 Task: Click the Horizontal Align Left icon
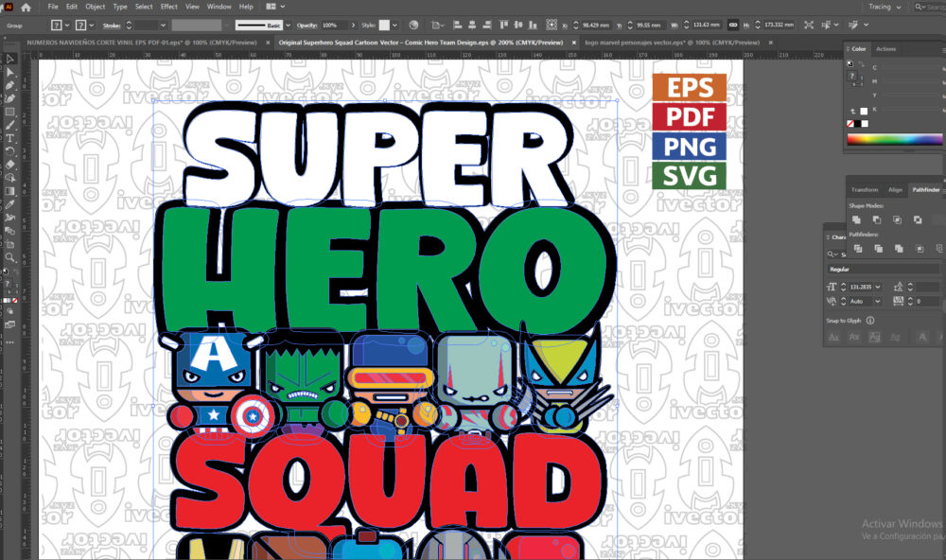[457, 25]
